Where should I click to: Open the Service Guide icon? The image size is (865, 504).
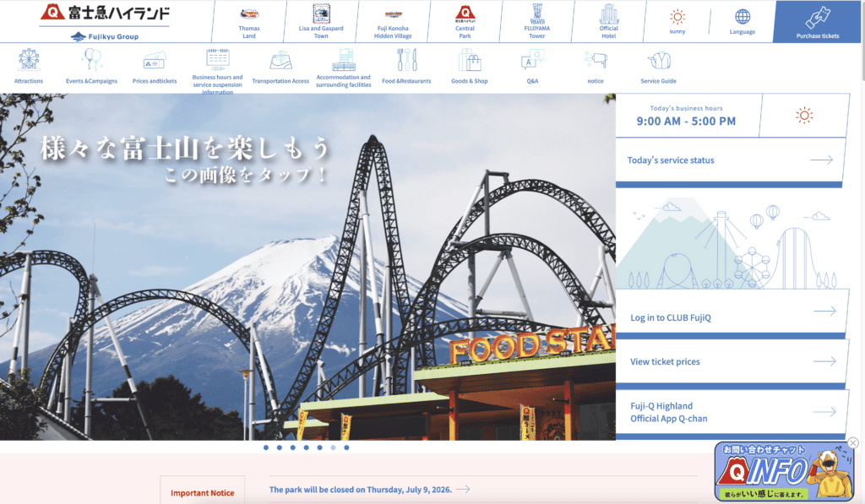coord(658,60)
